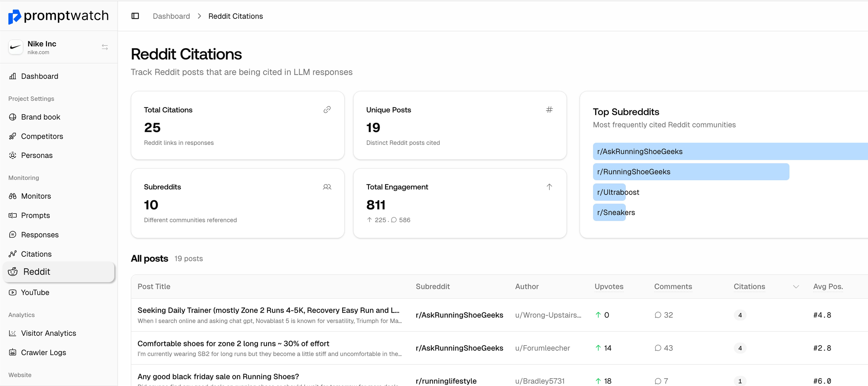Image resolution: width=868 pixels, height=386 pixels.
Task: Open the Monitors page
Action: pos(36,196)
